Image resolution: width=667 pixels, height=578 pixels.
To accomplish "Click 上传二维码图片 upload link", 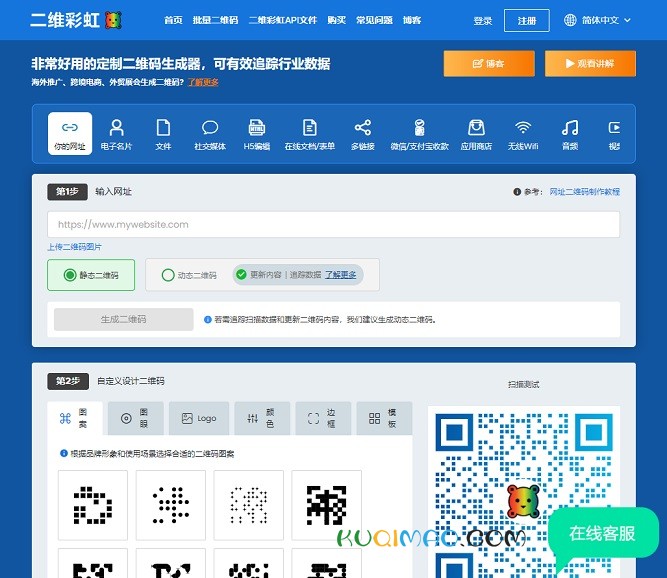I will [74, 247].
